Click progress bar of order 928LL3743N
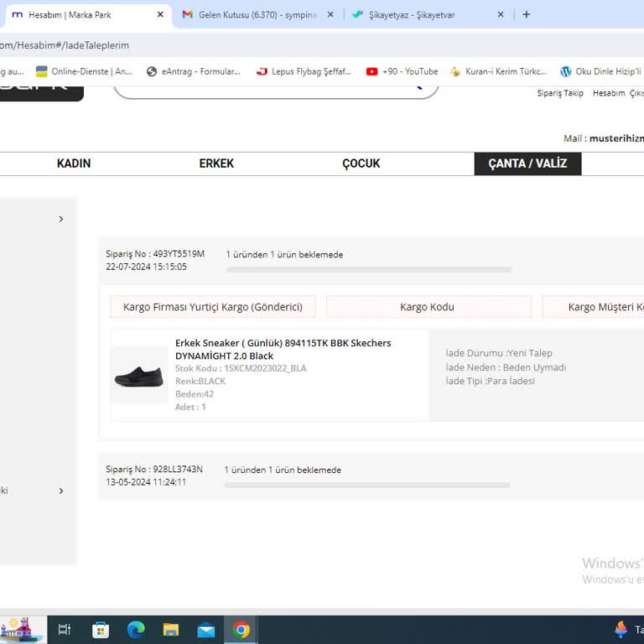Viewport: 644px width, 644px height. pos(366,485)
